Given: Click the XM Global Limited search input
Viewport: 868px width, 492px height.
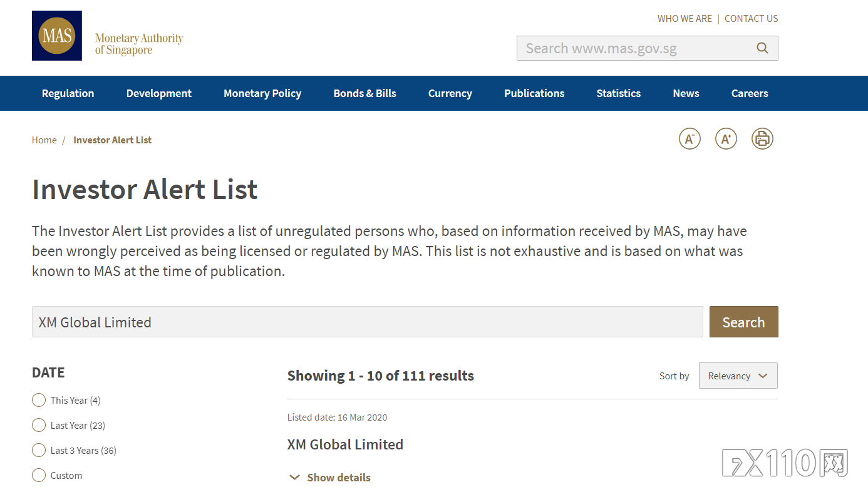Looking at the screenshot, I should coord(368,322).
